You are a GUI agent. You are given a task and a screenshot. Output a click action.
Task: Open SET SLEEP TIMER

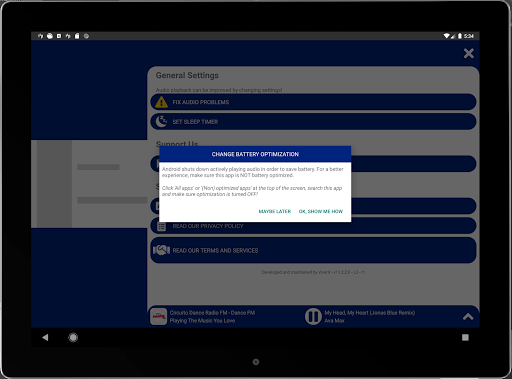313,122
